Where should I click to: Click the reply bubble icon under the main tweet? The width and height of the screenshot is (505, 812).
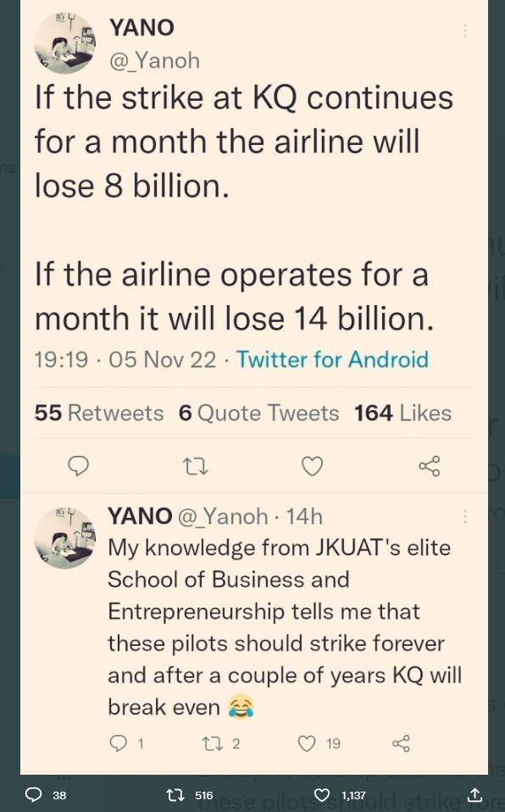[79, 466]
